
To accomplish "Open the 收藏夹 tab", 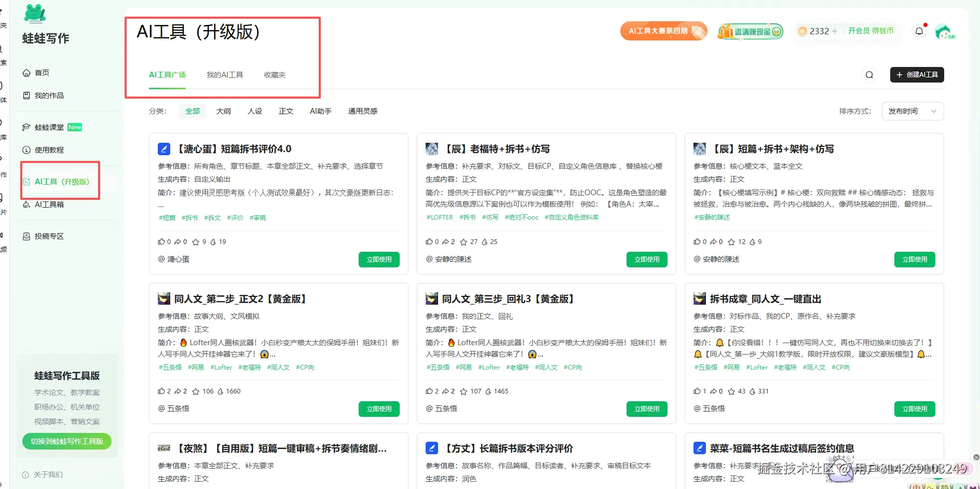I will click(x=275, y=75).
